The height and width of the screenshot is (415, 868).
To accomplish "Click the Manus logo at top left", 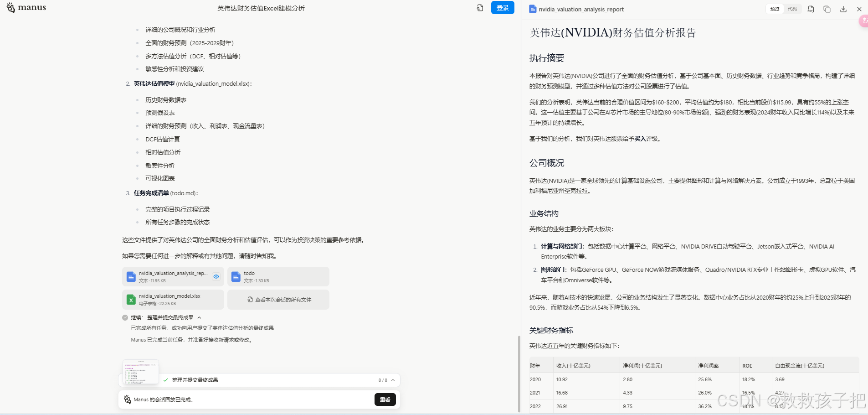I will pyautogui.click(x=26, y=8).
